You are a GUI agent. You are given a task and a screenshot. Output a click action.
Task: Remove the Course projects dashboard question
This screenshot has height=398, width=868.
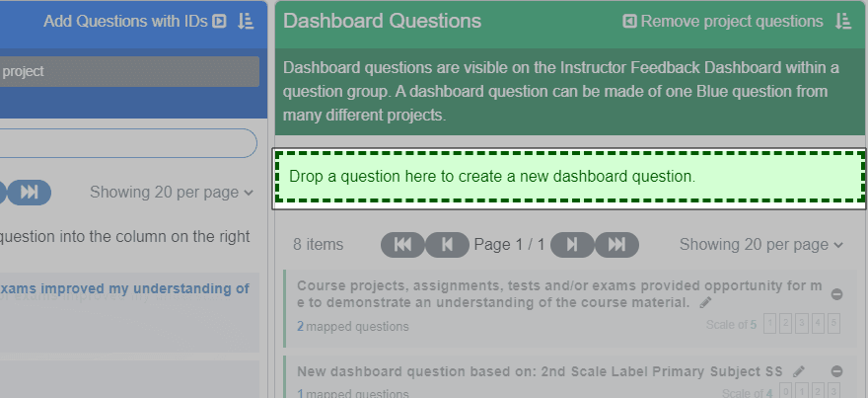(837, 294)
